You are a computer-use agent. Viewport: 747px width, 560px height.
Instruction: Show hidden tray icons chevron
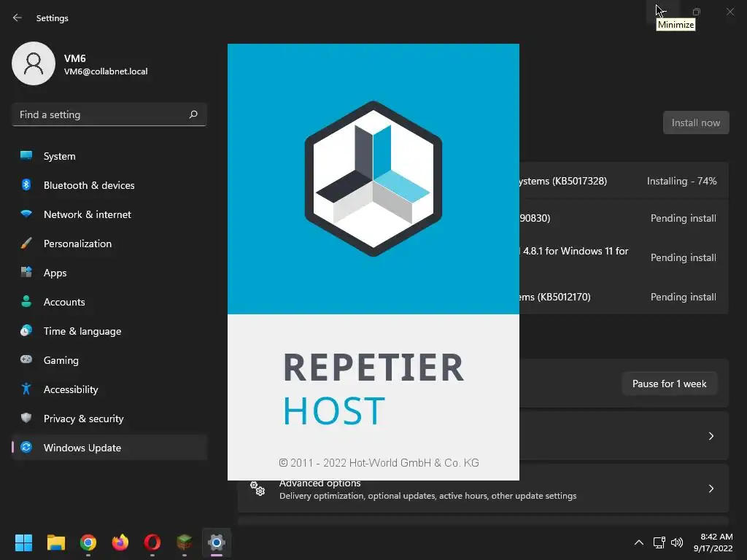(639, 542)
